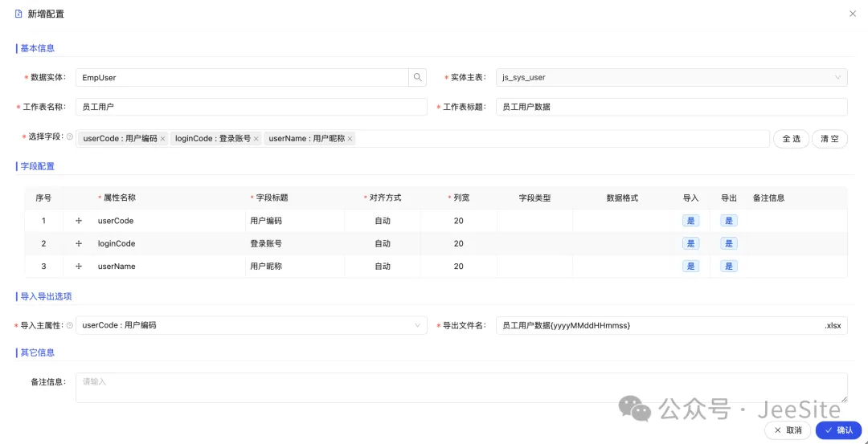Toggle 导出 setting for loginCode row
This screenshot has width=868, height=444.
tap(729, 243)
